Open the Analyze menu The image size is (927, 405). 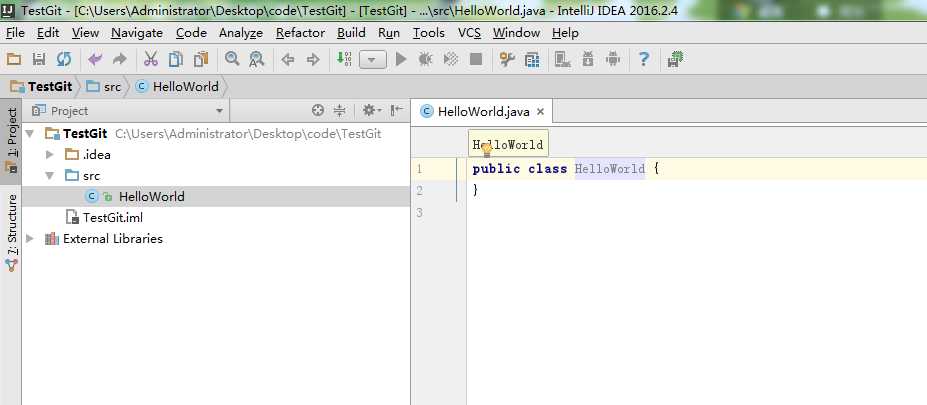pos(241,33)
